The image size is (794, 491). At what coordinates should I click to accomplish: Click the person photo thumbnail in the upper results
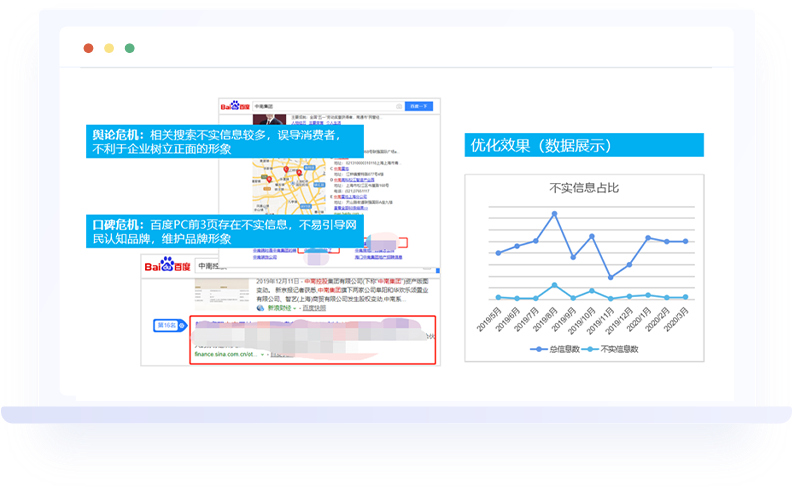(x=269, y=119)
